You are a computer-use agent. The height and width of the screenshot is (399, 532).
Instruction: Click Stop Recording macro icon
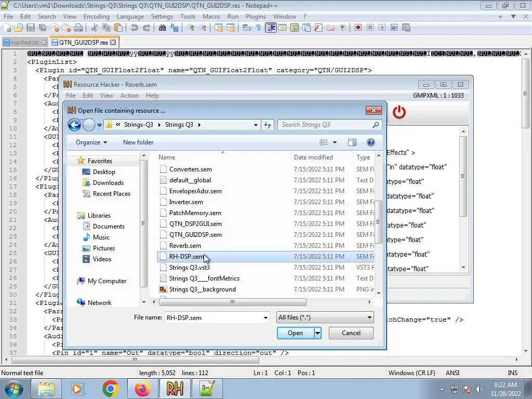tap(370, 28)
